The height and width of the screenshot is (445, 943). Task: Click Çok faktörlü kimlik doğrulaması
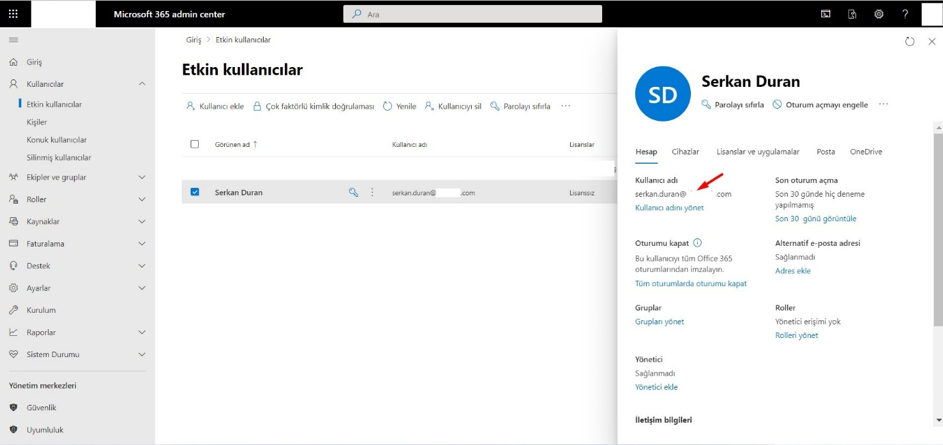313,106
